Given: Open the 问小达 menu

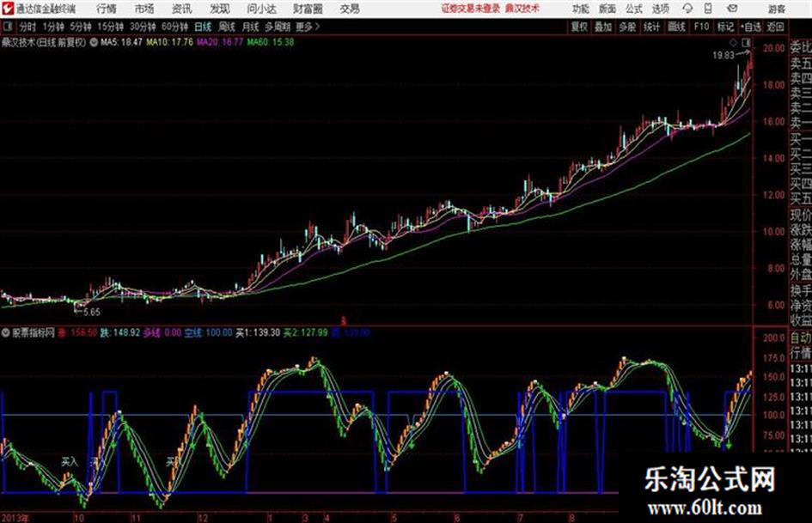Looking at the screenshot, I should coord(261,9).
